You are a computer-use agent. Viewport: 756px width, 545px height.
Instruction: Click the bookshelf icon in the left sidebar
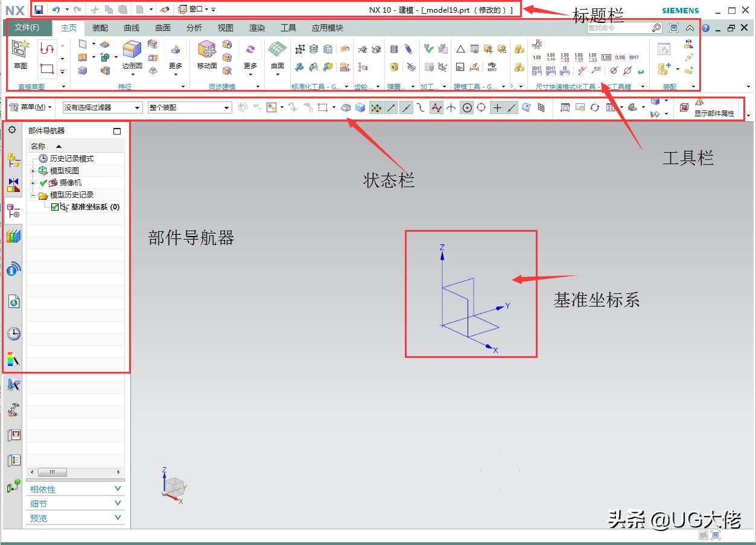[13, 236]
